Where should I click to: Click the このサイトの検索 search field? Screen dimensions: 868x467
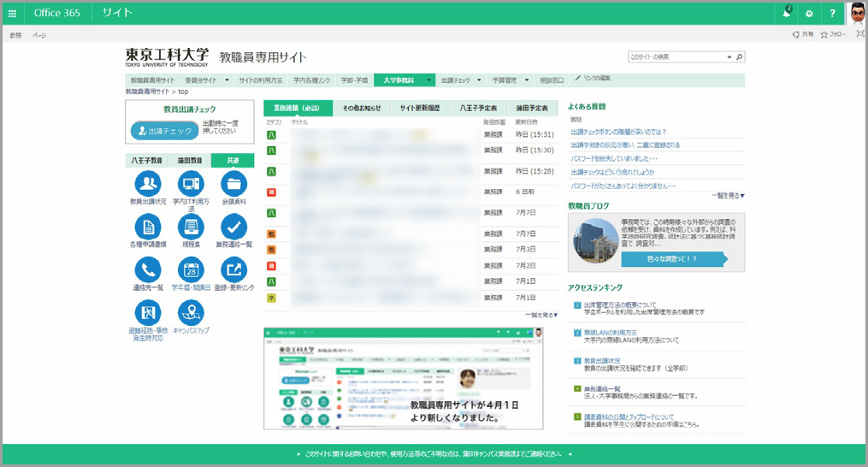(677, 57)
